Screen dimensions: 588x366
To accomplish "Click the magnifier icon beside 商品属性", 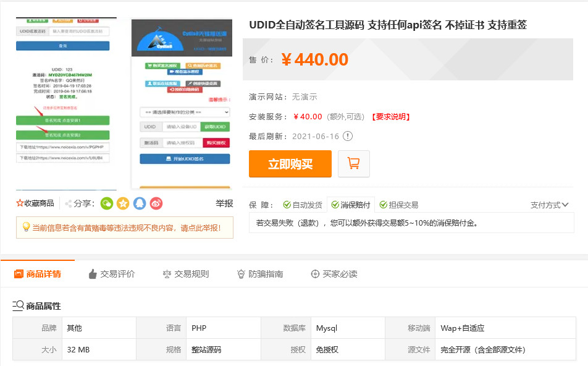I will click(18, 305).
